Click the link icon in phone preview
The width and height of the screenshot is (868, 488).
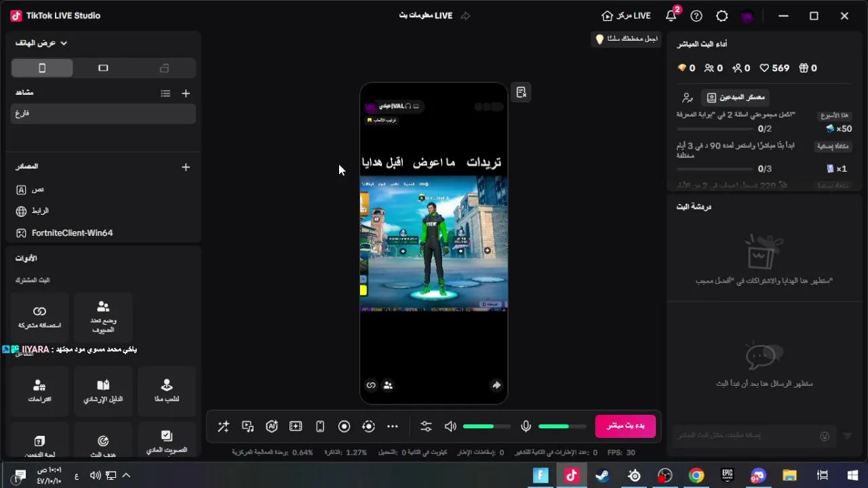click(x=371, y=385)
